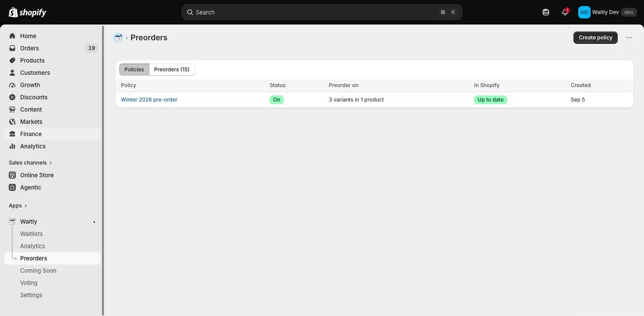Click the Waitly breadcrumb icon beside Preorders

pyautogui.click(x=118, y=38)
